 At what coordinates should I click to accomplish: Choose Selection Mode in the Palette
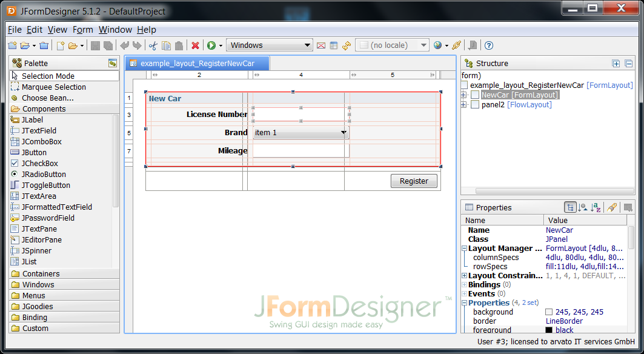(x=64, y=76)
